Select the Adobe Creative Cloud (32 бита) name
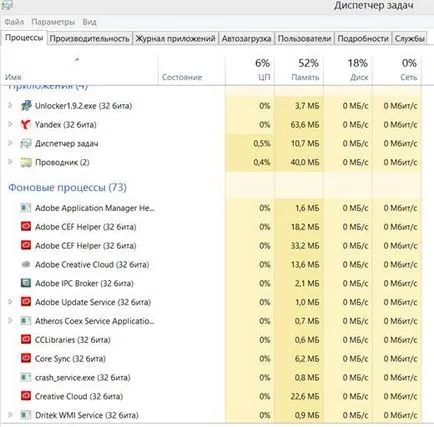The width and height of the screenshot is (434, 427). tap(92, 265)
